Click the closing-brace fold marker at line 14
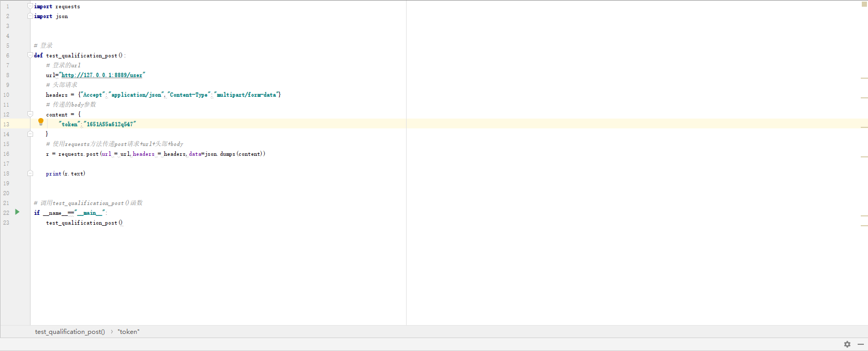868x351 pixels. click(30, 134)
